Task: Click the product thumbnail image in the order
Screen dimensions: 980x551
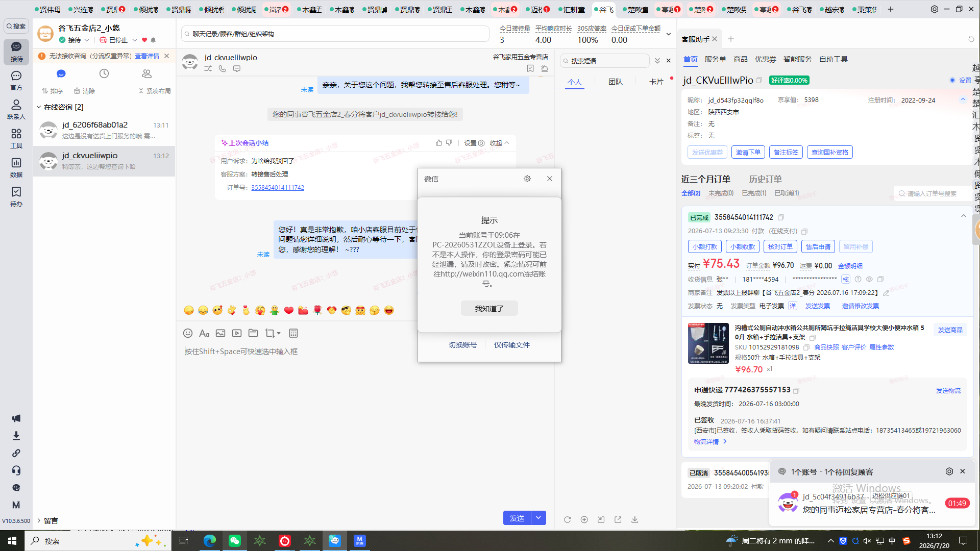Action: click(708, 343)
